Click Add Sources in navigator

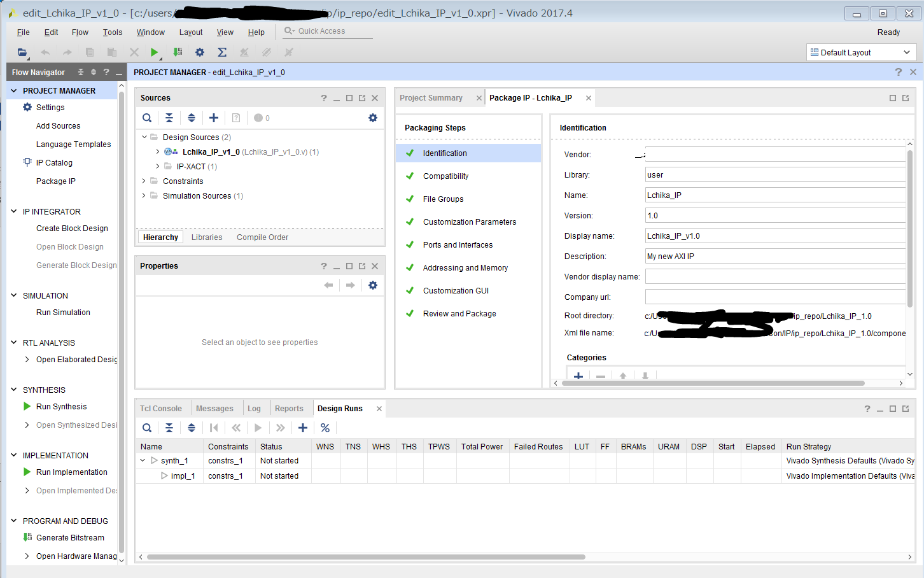pos(58,126)
